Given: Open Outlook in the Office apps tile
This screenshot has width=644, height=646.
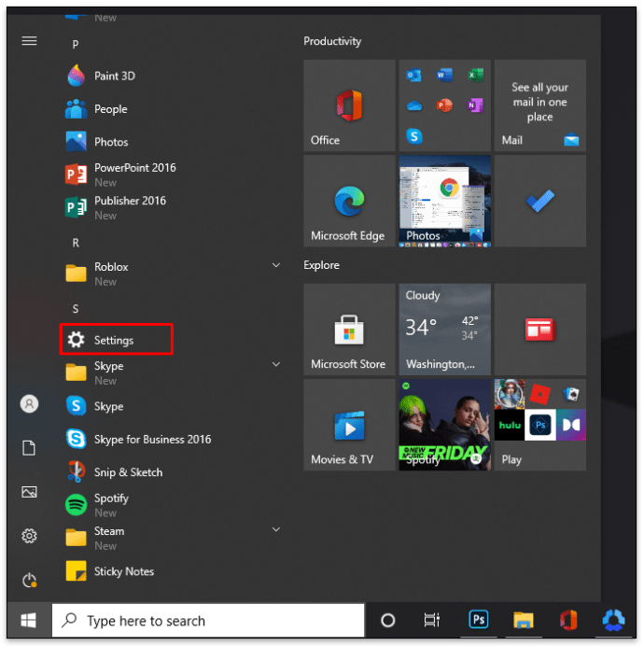Looking at the screenshot, I should click(414, 76).
